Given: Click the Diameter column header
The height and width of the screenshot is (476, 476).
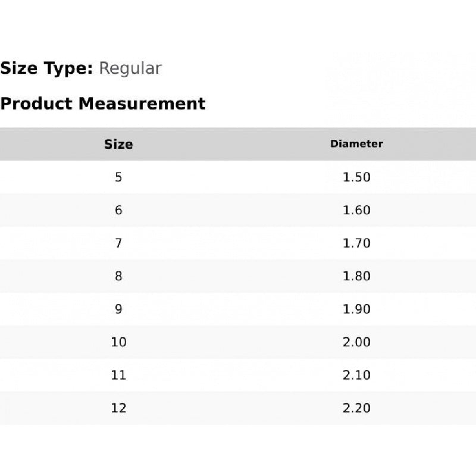Looking at the screenshot, I should (x=356, y=144).
